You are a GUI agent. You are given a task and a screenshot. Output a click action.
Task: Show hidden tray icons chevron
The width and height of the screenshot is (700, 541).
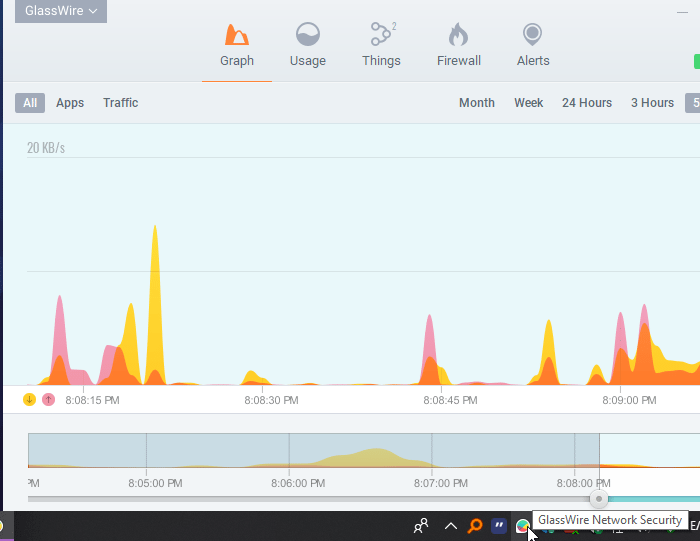point(451,526)
